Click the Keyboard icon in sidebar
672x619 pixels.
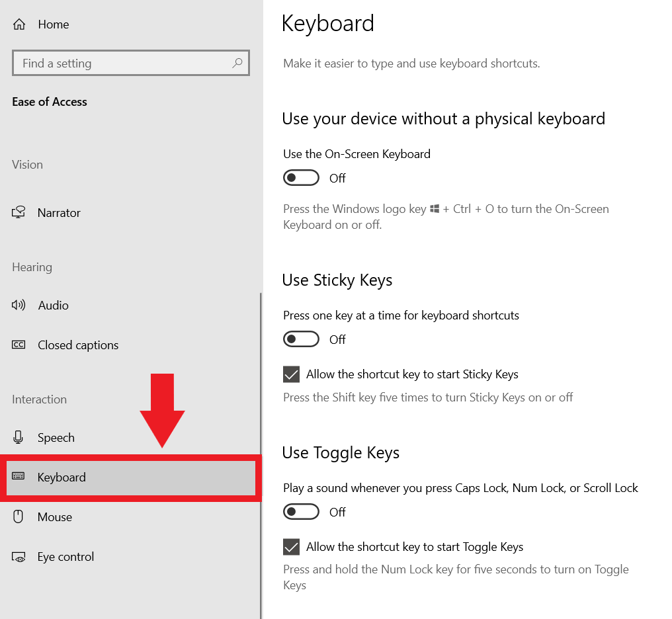tap(19, 477)
